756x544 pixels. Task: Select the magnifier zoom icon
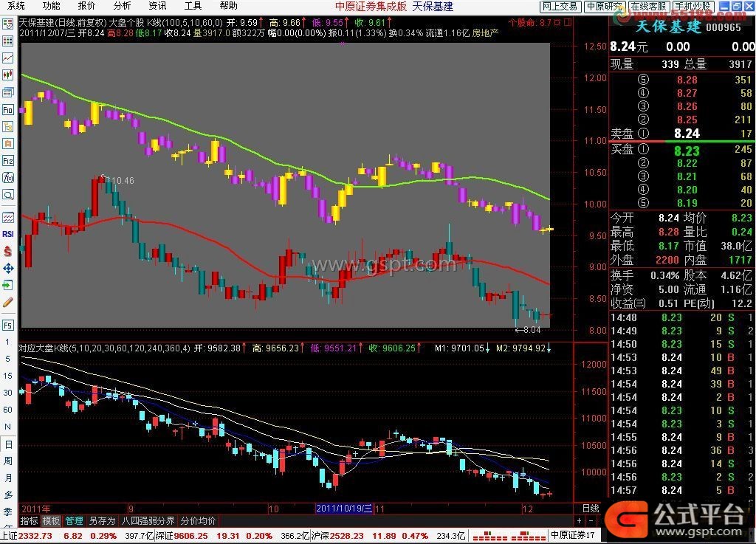coord(7,195)
